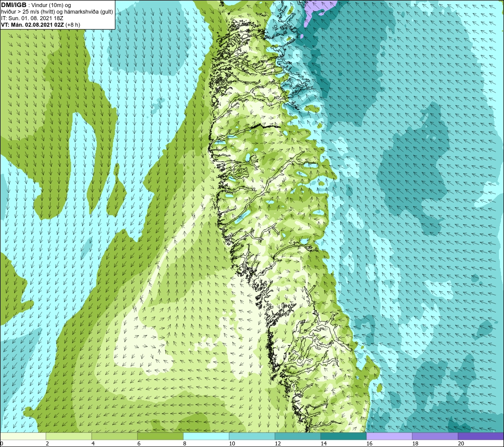Click the "IT: Sun. 01. 08. 2021 18Z" line

(x=32, y=18)
